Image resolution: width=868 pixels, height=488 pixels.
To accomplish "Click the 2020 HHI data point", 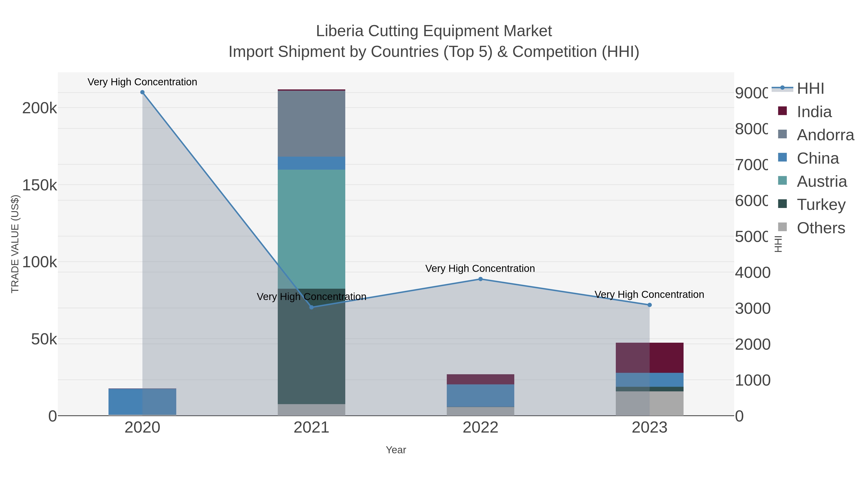I will (142, 92).
